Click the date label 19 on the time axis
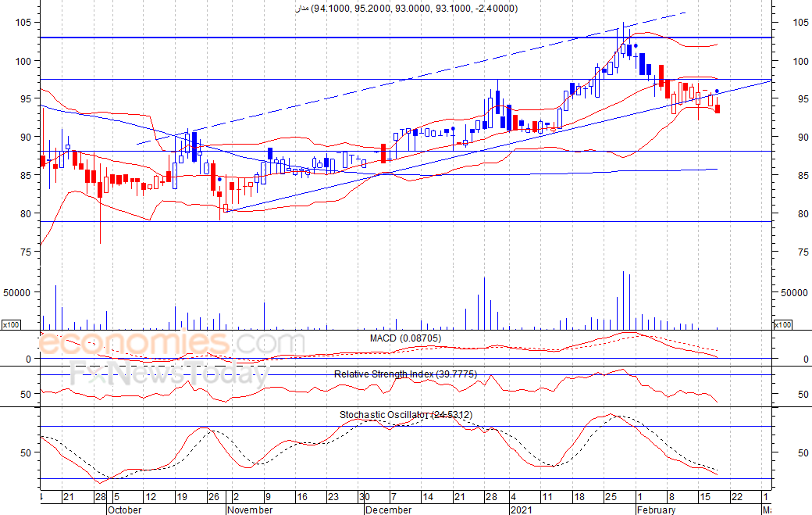812x515 pixels. point(181,497)
